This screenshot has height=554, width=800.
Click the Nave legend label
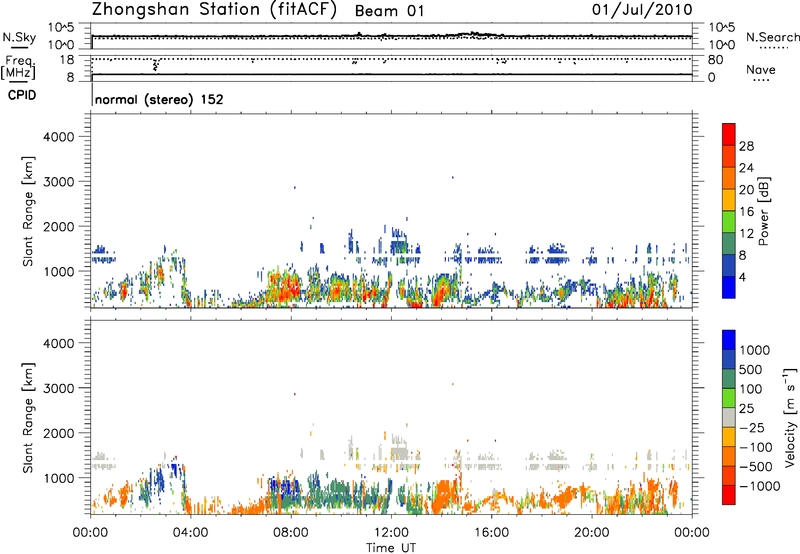(761, 70)
